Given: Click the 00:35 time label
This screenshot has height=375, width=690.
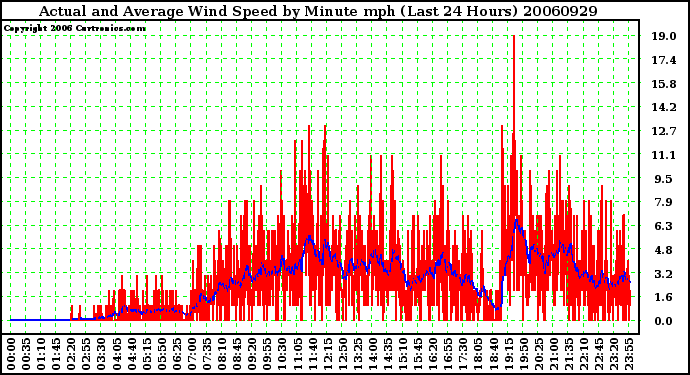Looking at the screenshot, I should pos(26,354).
